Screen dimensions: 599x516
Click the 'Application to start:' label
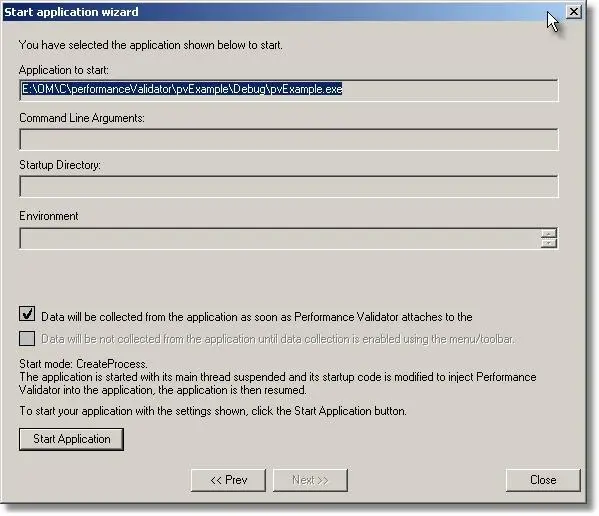[64, 70]
